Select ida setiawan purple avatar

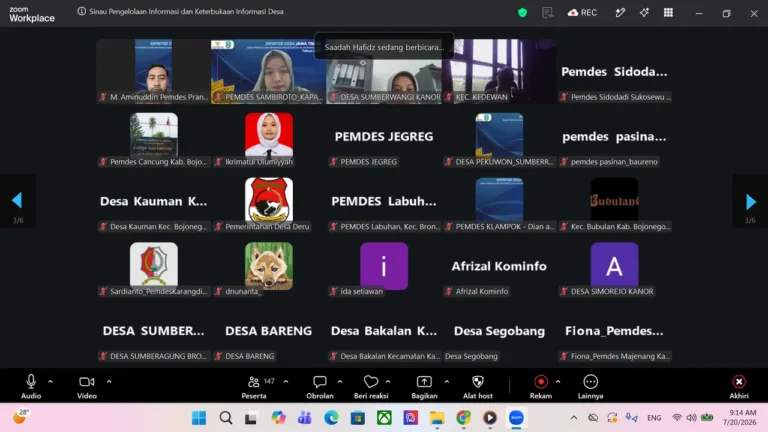tap(384, 265)
